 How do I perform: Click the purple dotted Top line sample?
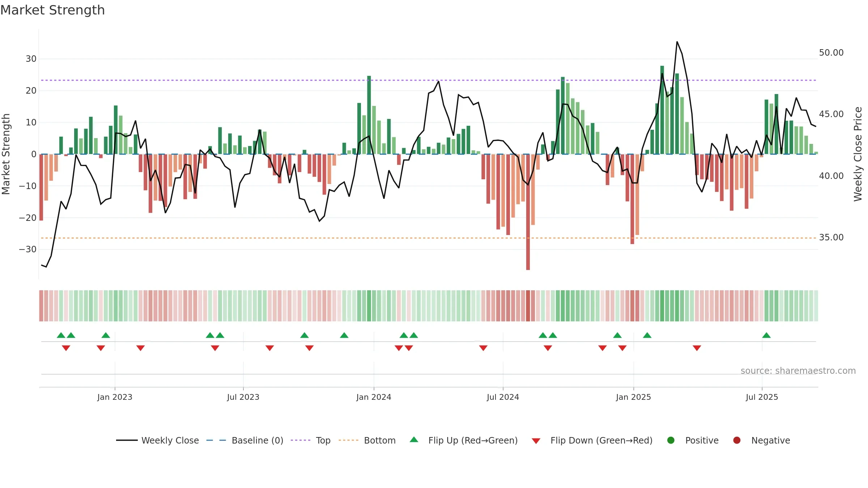301,440
